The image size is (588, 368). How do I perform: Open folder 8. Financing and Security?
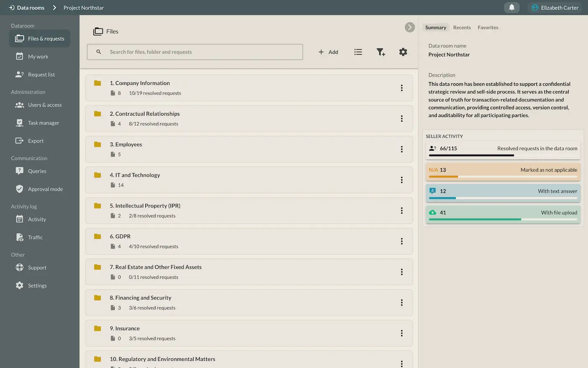coord(249,303)
